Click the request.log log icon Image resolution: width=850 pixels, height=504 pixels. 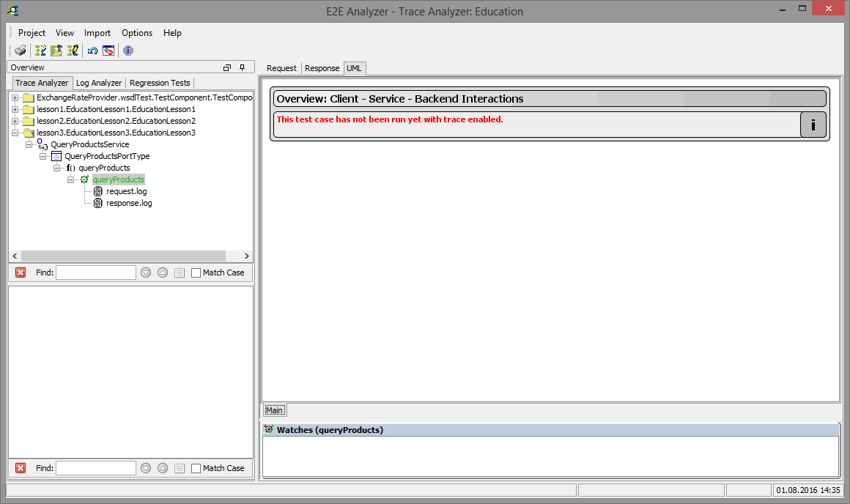click(x=97, y=191)
